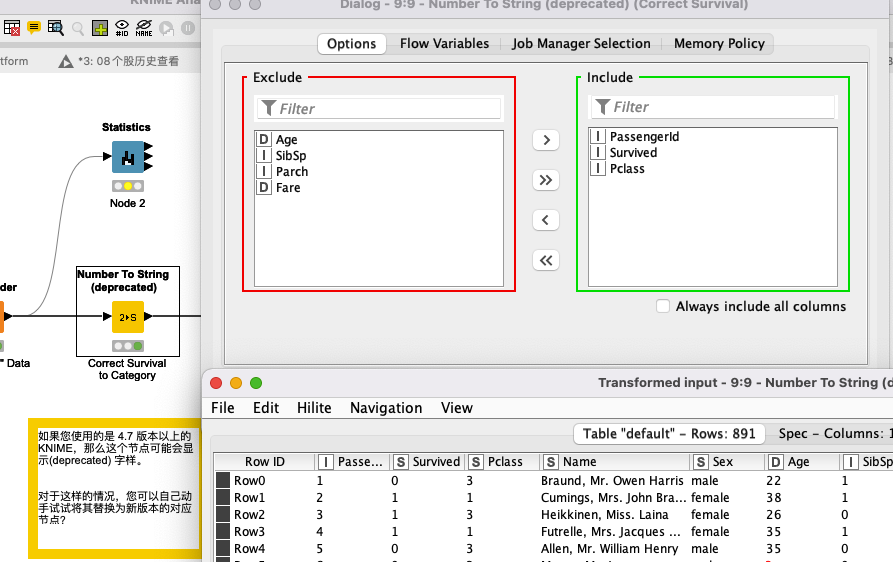Click the yellow node comment toolbar icon
Image resolution: width=893 pixels, height=562 pixels.
34,27
